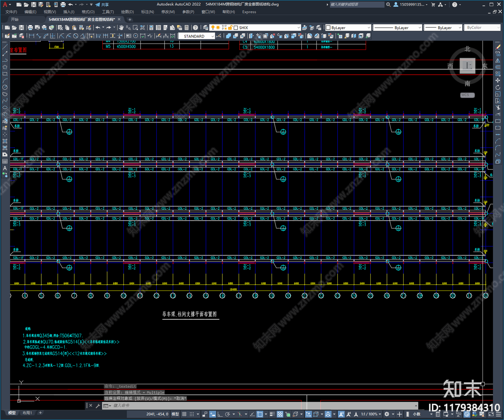Viewport: 504px width, 420px height.
Task: Open the ByLayer linetype dropdown
Action: 419,28
